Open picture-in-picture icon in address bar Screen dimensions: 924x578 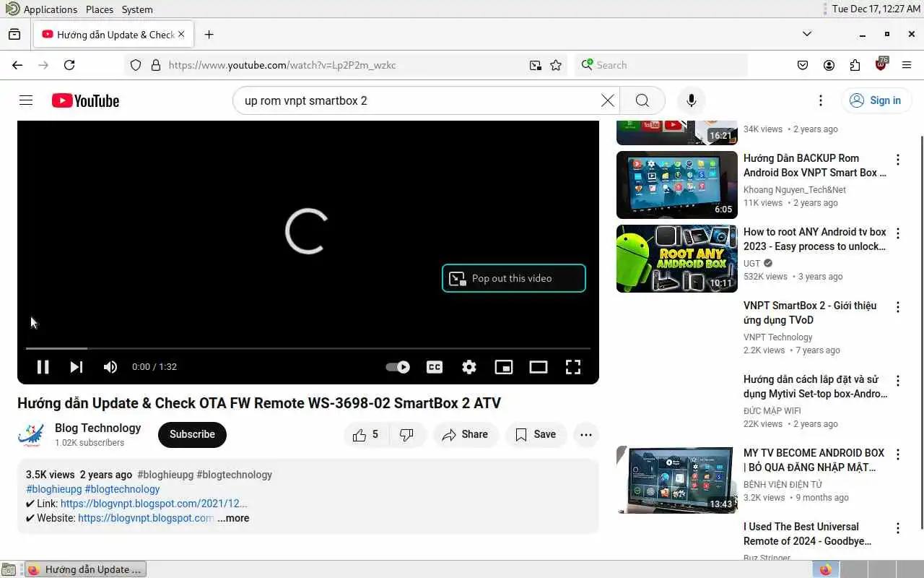(535, 65)
